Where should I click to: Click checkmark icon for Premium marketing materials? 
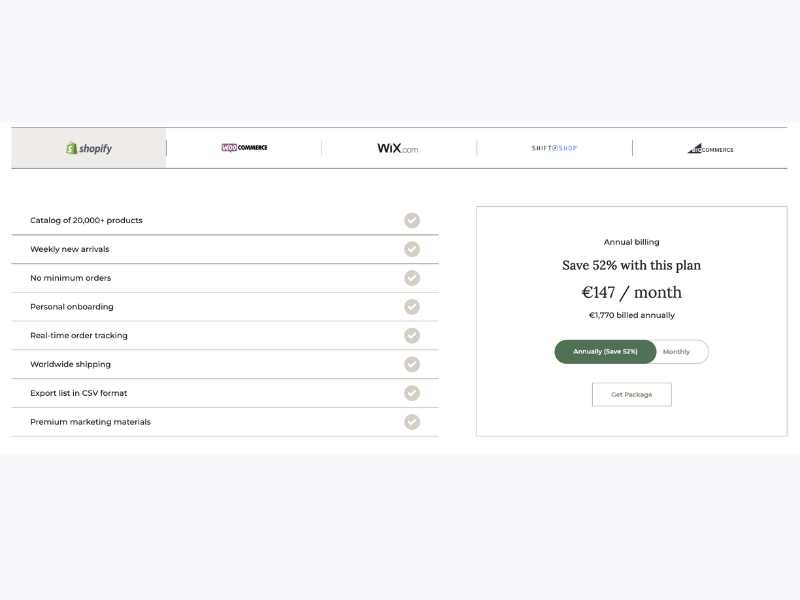click(412, 422)
